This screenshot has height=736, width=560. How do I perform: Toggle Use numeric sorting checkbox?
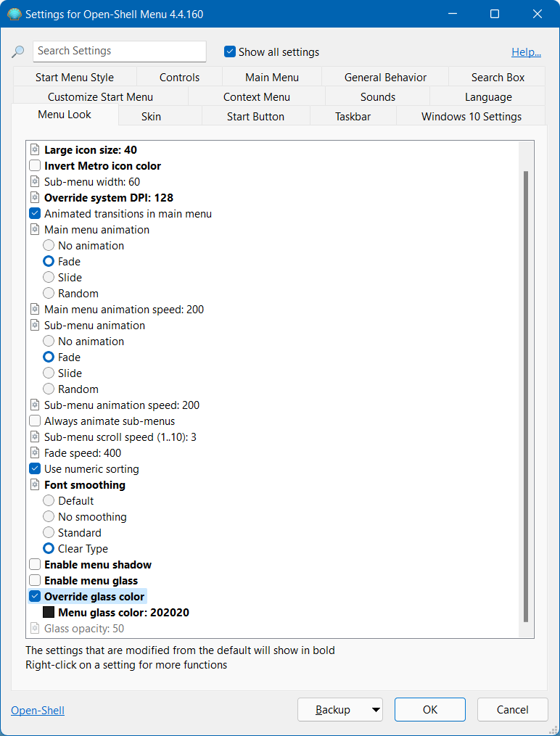click(35, 469)
